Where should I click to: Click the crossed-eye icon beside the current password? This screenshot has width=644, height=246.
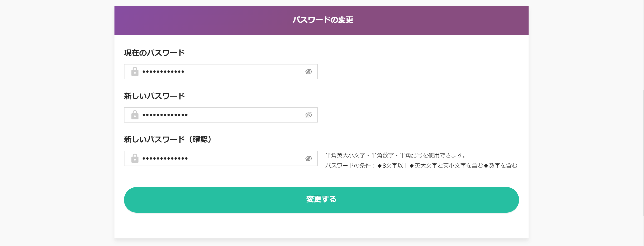308,72
